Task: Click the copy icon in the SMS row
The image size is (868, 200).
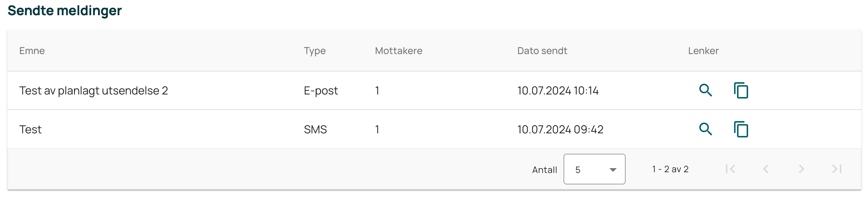Action: [x=741, y=129]
